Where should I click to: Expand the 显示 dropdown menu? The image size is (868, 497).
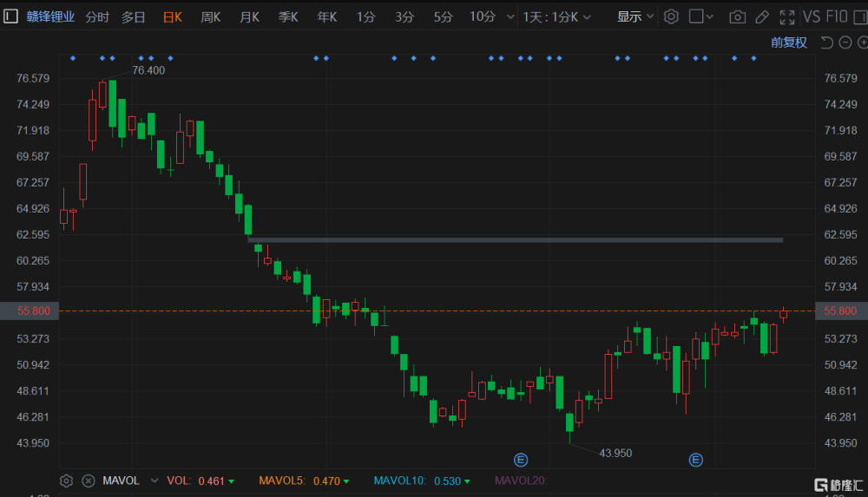coord(635,16)
